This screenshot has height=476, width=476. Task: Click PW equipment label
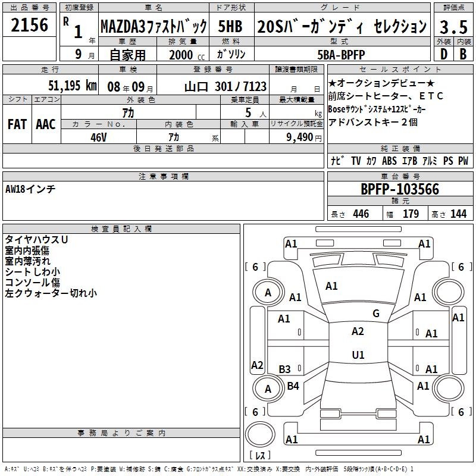click(464, 161)
